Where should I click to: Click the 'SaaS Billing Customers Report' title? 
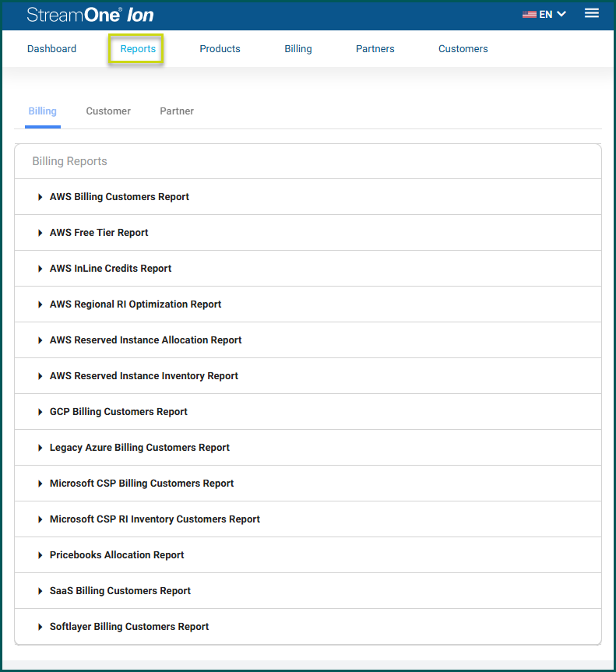click(x=120, y=590)
